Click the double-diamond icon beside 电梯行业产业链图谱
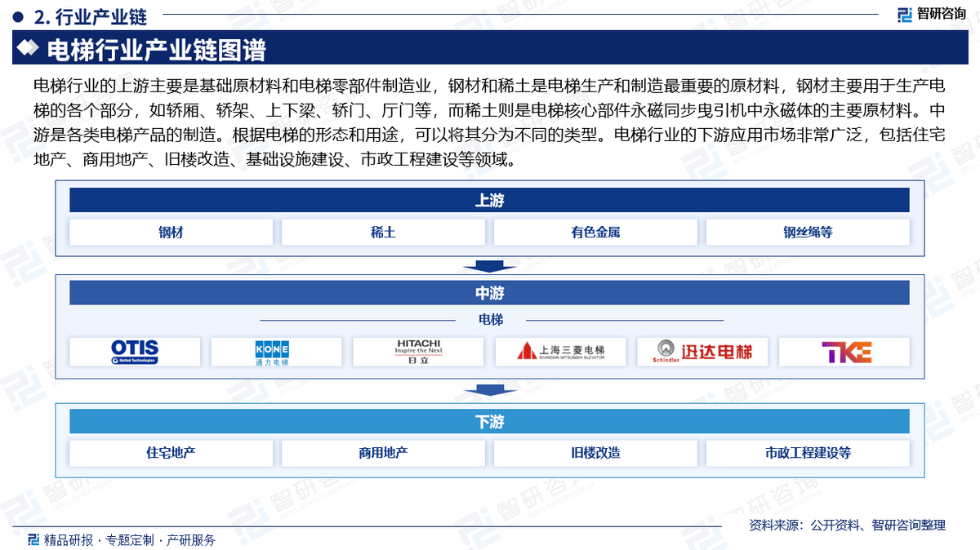 click(x=29, y=49)
